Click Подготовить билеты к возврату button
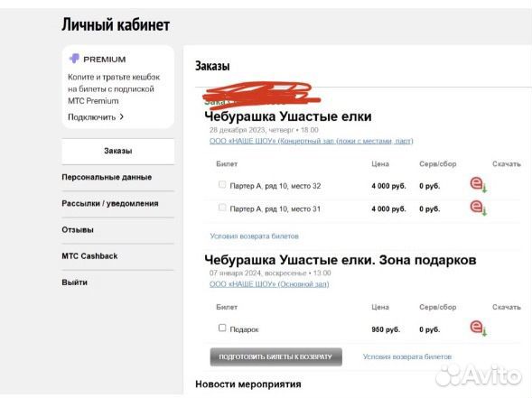Image resolution: width=532 pixels, height=398 pixels. pos(275,357)
